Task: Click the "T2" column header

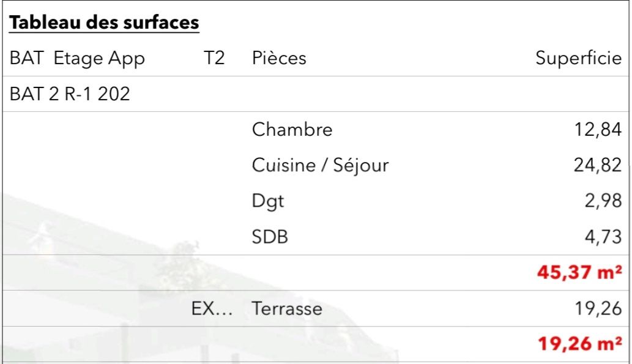Action: point(214,59)
